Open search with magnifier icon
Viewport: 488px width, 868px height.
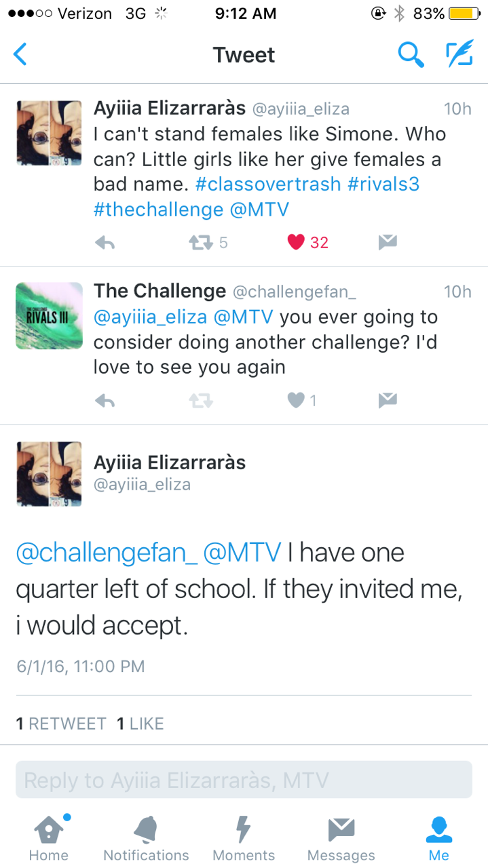click(411, 54)
